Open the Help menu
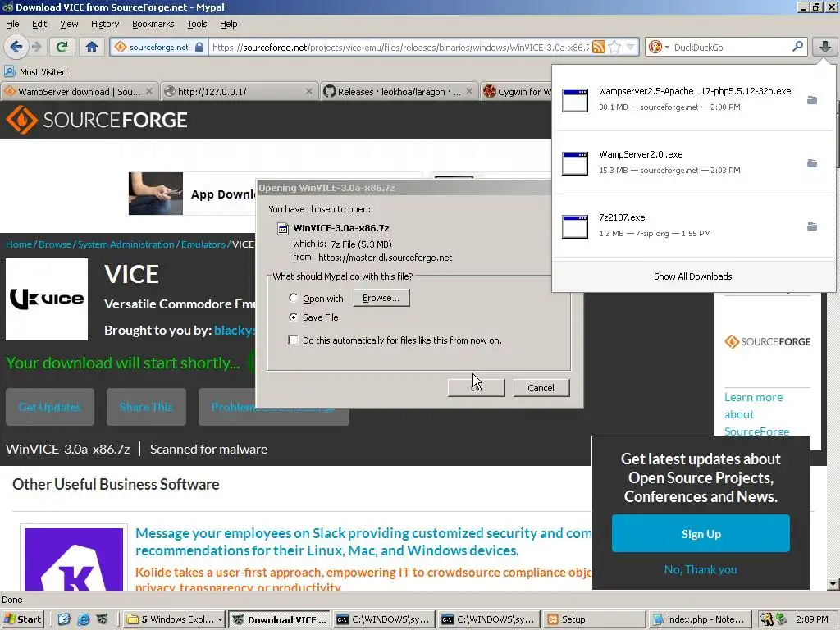 point(228,24)
